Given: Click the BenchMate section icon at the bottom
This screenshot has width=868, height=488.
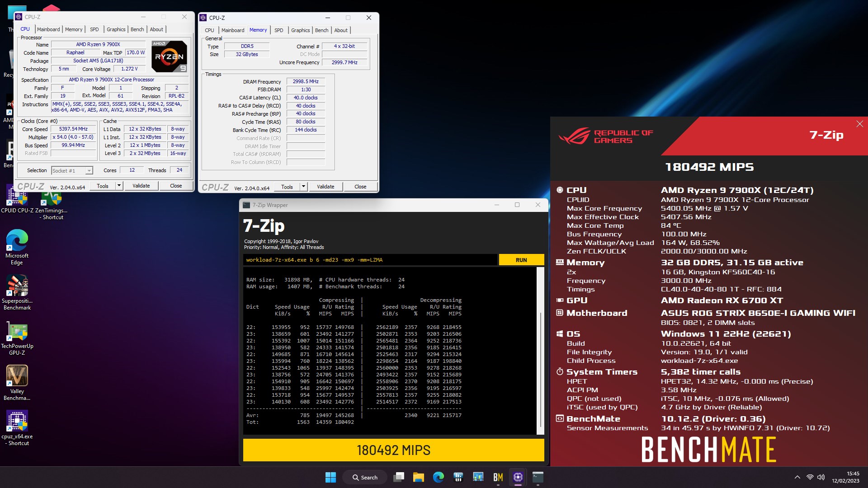Looking at the screenshot, I should 560,418.
